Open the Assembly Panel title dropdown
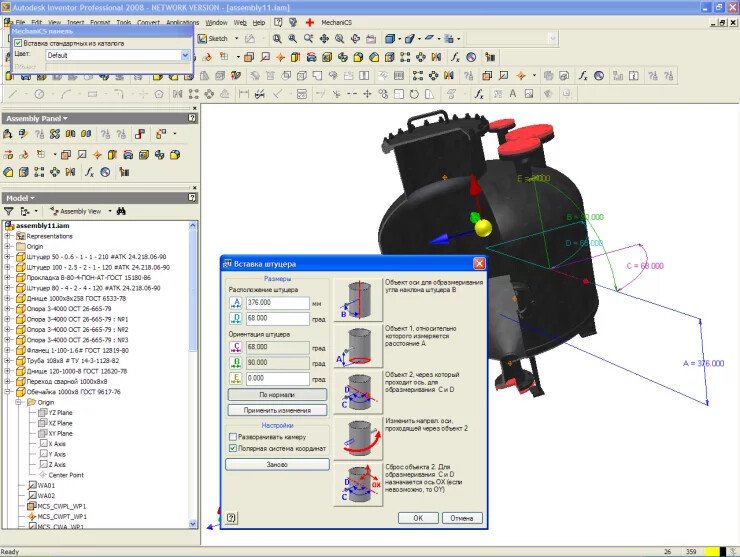This screenshot has width=740, height=557. [x=65, y=118]
